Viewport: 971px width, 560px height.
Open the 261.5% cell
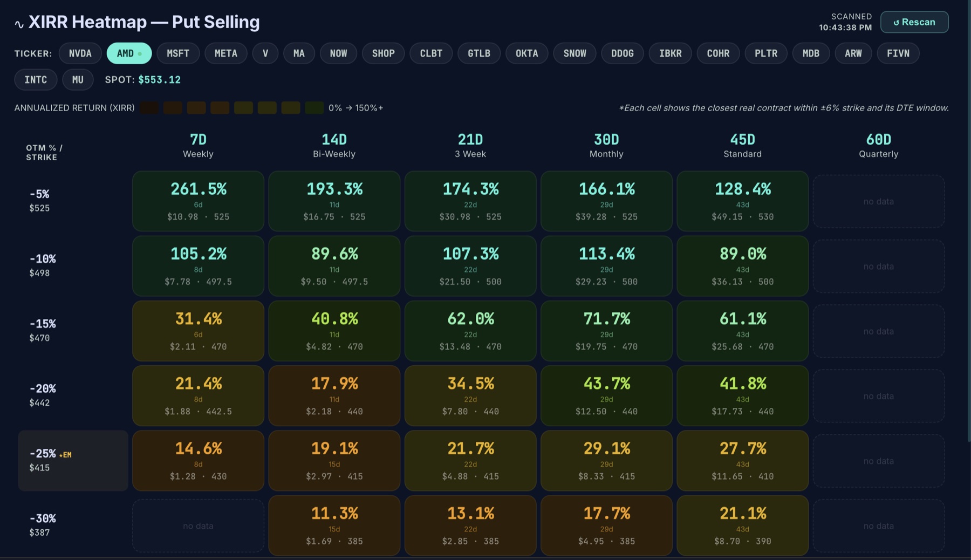pyautogui.click(x=198, y=201)
